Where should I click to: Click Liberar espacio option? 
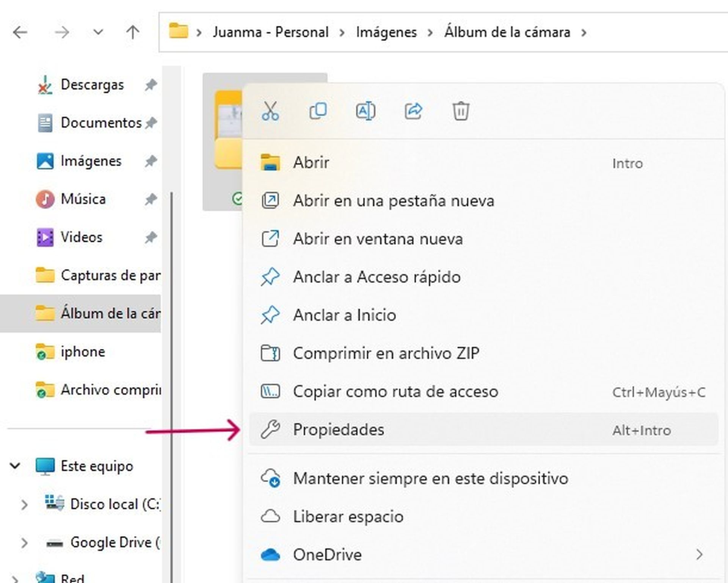(x=348, y=516)
